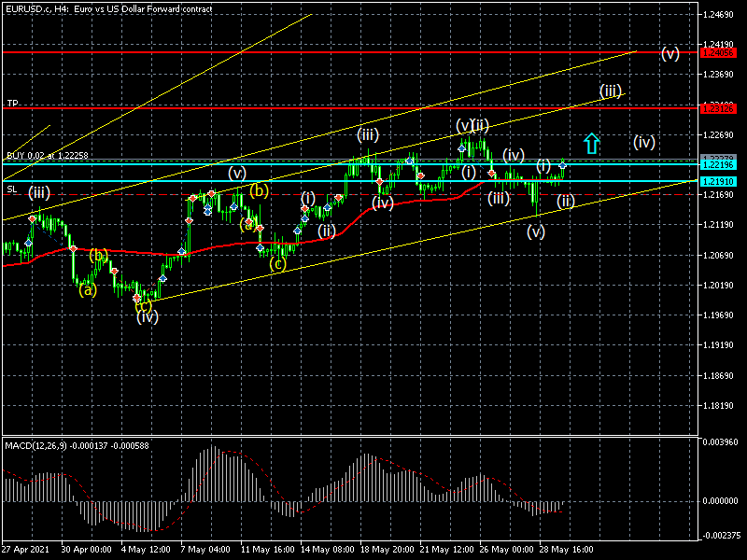
Task: Select the BUY 0.02 at 1.22258 order label
Action: tap(48, 156)
